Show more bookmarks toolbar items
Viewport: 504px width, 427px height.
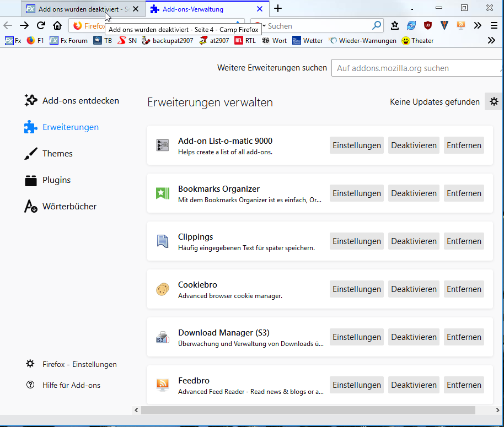[x=491, y=40]
